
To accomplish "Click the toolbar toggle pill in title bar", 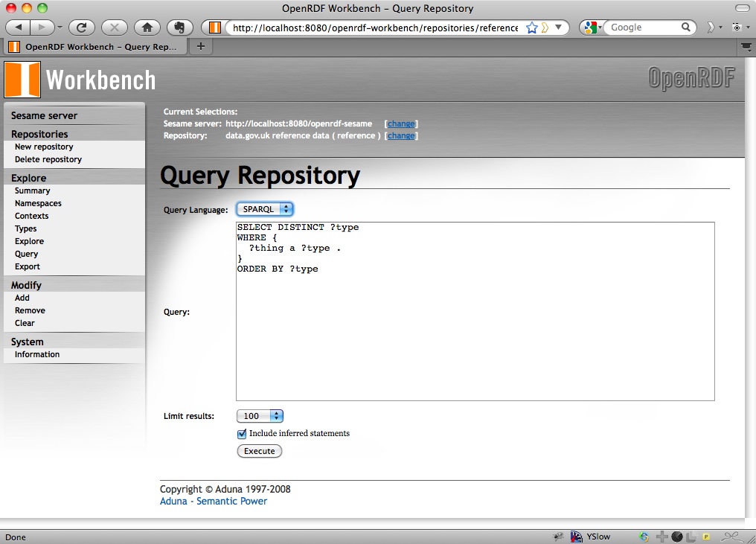I will 743,8.
